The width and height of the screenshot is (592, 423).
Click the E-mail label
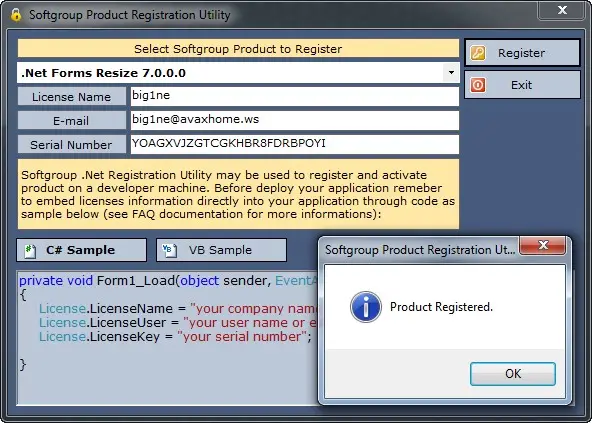pyautogui.click(x=72, y=121)
